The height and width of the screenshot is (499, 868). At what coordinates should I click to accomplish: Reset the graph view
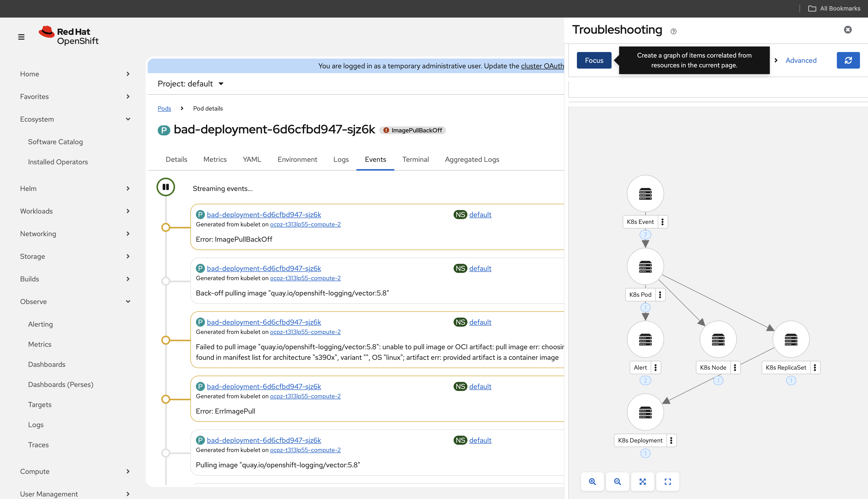pyautogui.click(x=668, y=481)
